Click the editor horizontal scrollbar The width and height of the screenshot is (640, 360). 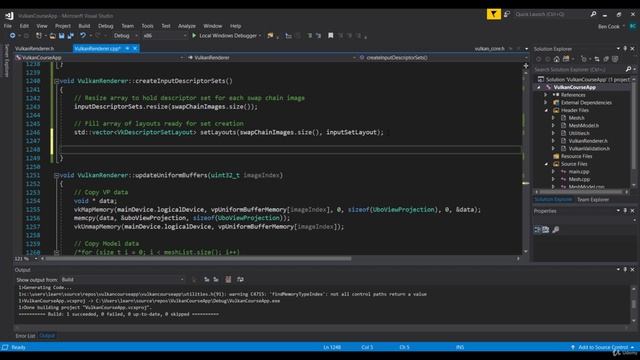(198, 258)
